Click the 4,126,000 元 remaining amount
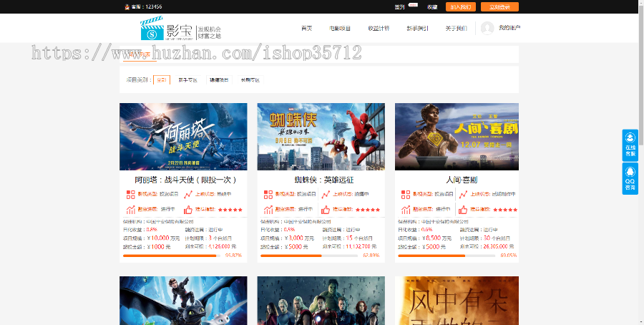 pos(223,246)
